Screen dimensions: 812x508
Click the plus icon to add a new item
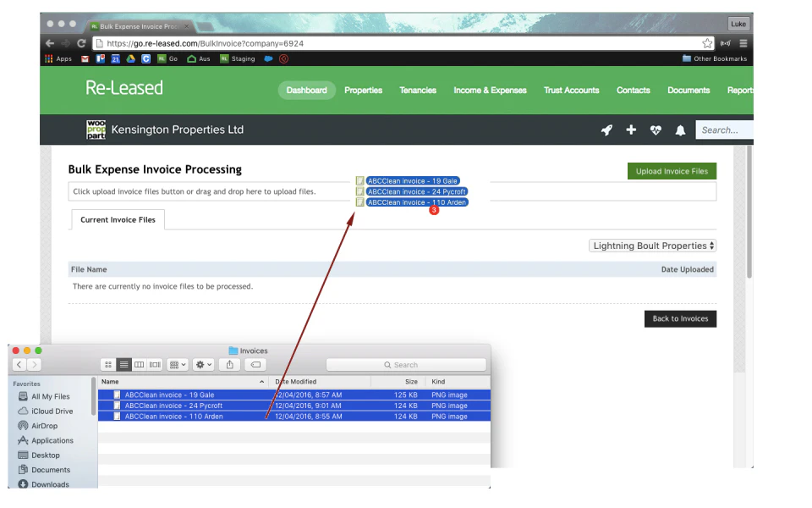(630, 130)
